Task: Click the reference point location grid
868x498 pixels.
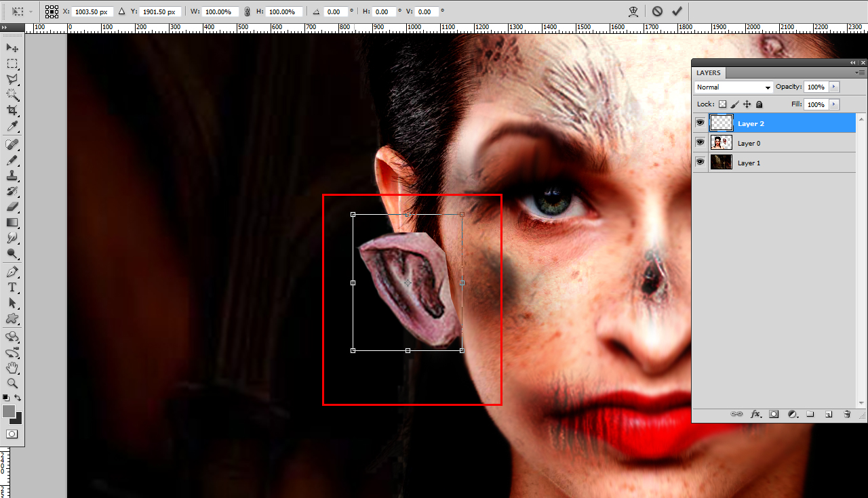Action: (52, 12)
